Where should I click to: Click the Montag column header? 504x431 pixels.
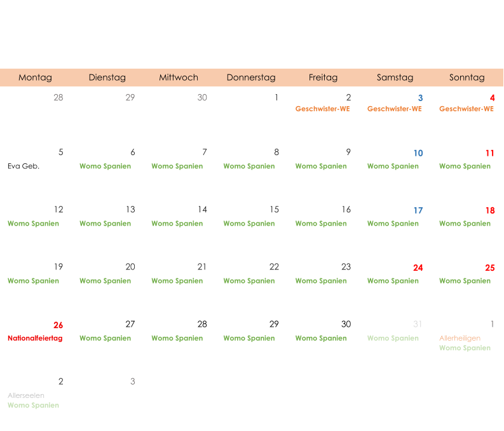pyautogui.click(x=35, y=78)
